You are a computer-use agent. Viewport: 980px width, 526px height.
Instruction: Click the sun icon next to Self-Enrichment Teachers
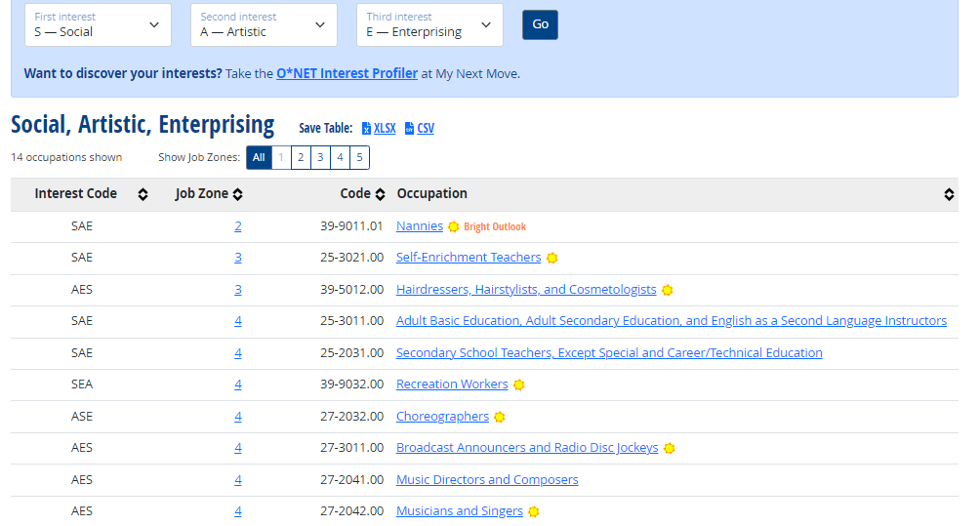click(551, 259)
